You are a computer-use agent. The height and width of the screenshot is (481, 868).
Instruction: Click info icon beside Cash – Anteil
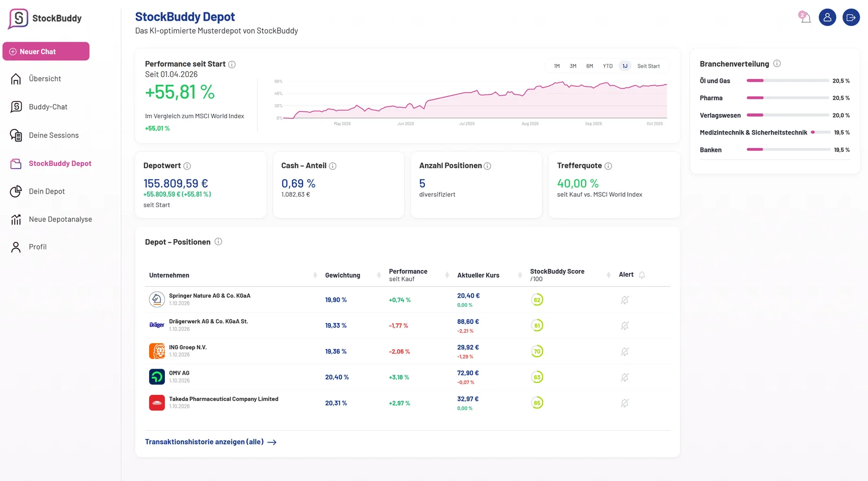[333, 166]
